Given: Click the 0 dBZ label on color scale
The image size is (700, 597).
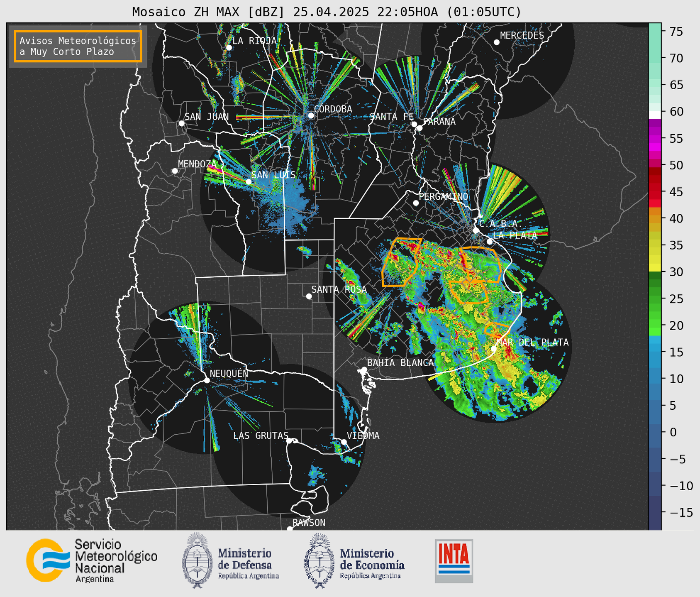Looking at the screenshot, I should 673,432.
